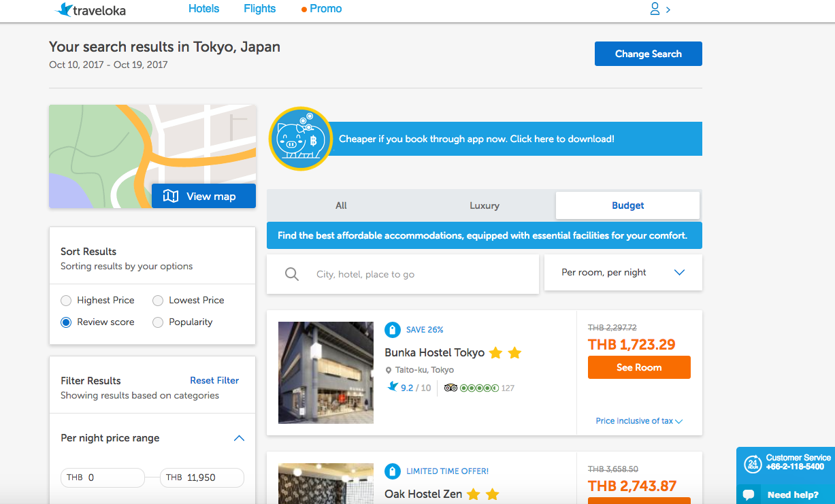This screenshot has width=835, height=504.
Task: Click the Taito-ku, Tokyo location text
Action: coord(425,371)
